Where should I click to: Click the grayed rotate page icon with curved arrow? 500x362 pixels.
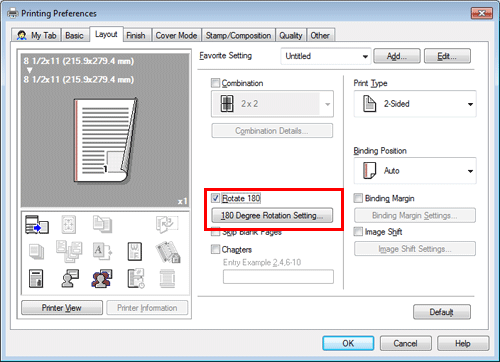coord(167,224)
